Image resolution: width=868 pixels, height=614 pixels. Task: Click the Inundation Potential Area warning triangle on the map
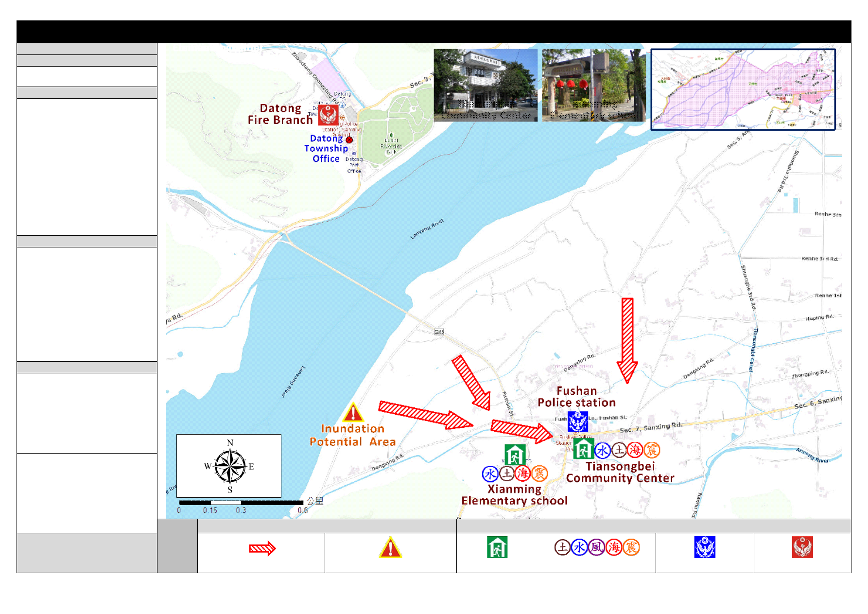pyautogui.click(x=353, y=412)
